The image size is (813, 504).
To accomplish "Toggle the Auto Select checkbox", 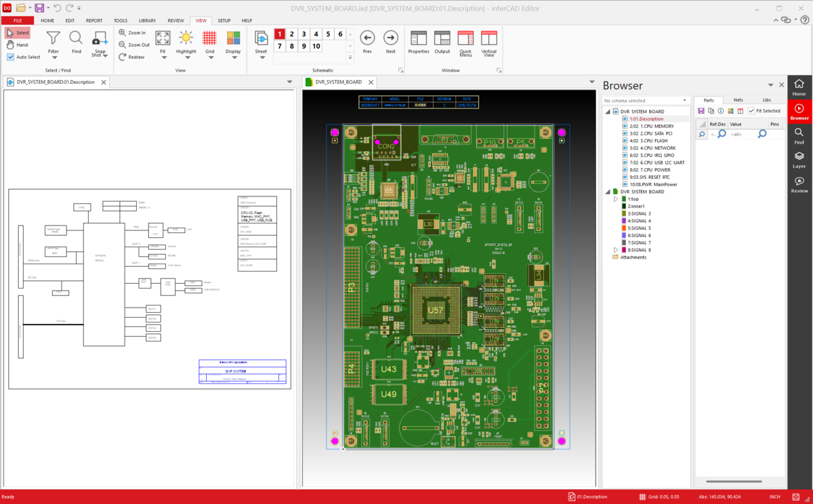I will click(x=11, y=57).
